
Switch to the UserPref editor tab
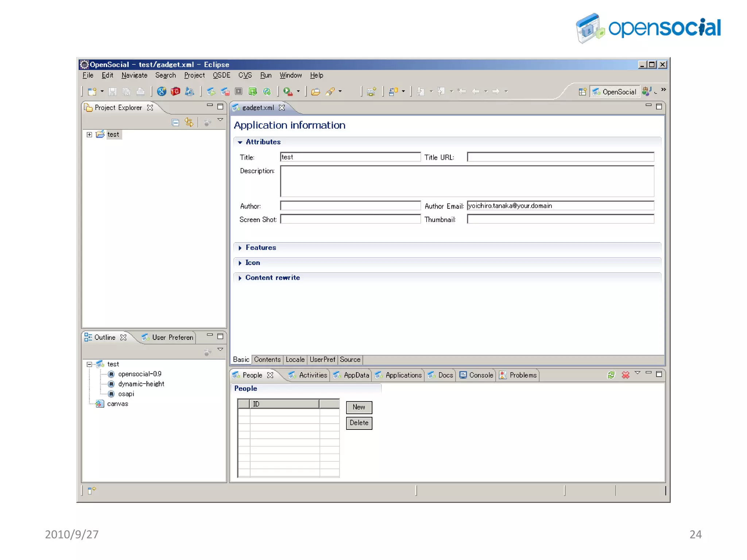[x=322, y=359]
